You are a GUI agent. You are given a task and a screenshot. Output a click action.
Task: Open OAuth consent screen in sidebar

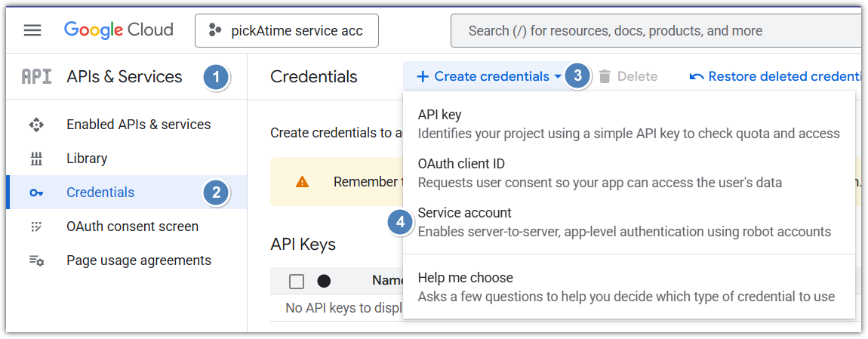point(132,227)
